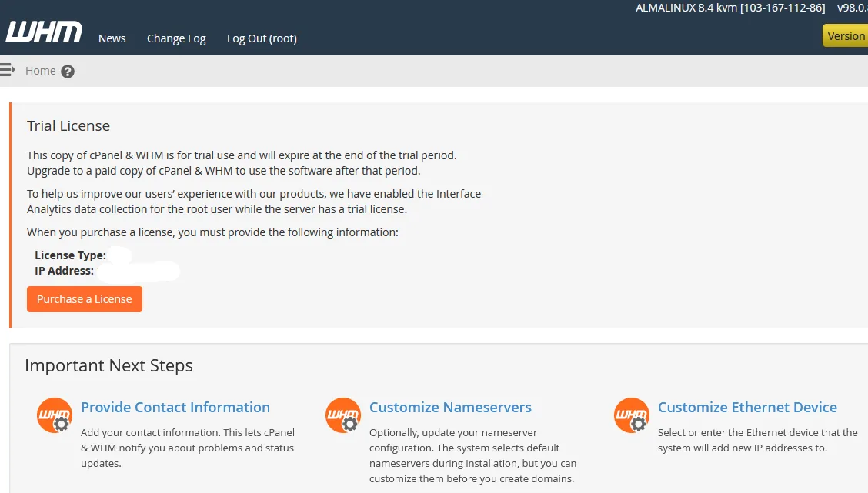
Task: Click the Provide Contact Information WHM gear icon
Action: pyautogui.click(x=54, y=415)
